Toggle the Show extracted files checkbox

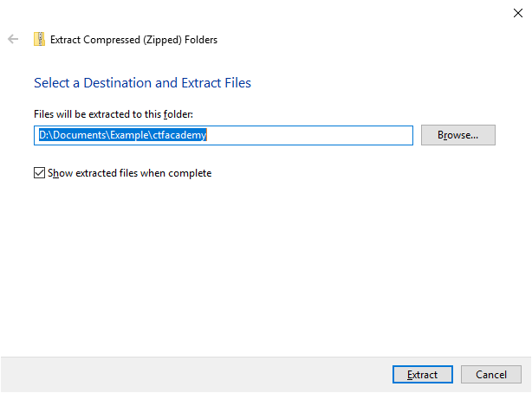point(39,173)
